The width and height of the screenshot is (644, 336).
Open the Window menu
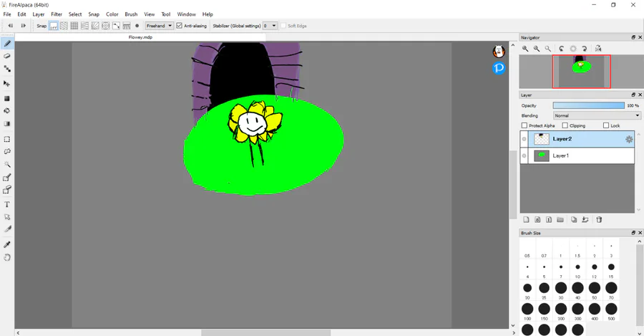(x=187, y=14)
